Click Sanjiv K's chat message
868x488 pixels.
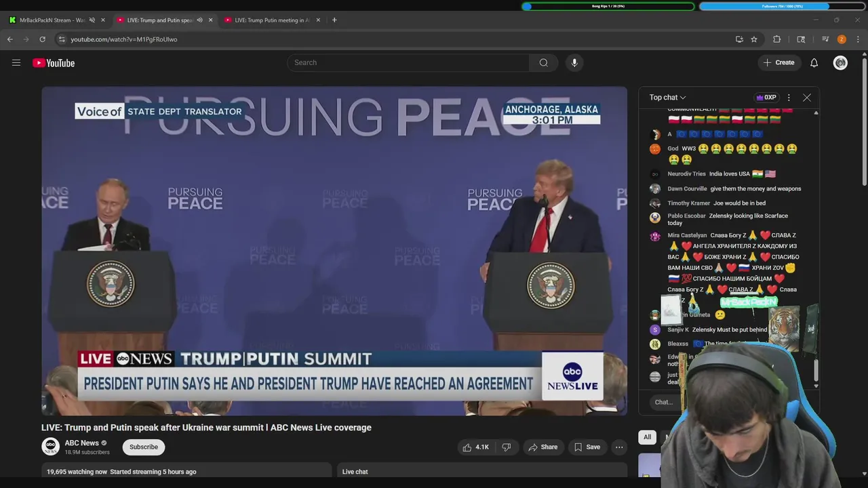pyautogui.click(x=730, y=330)
